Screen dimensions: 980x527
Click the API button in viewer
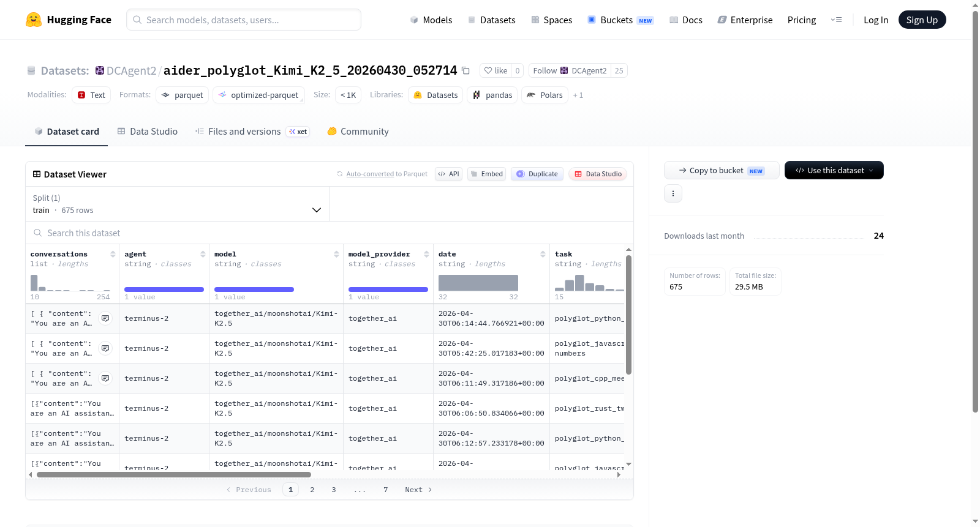click(x=448, y=174)
